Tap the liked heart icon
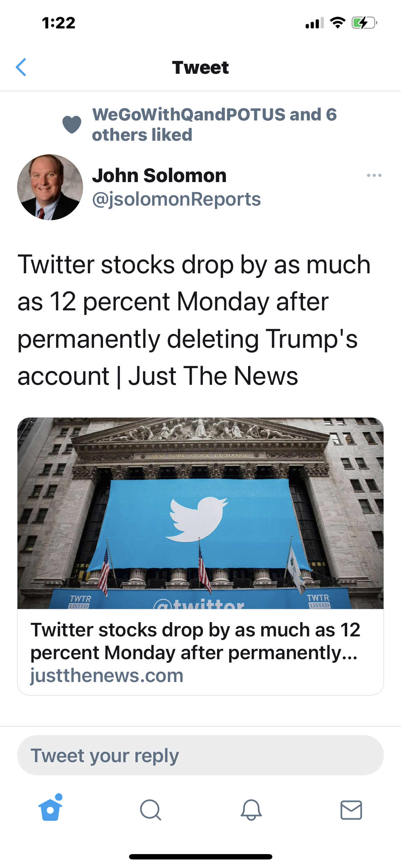The height and width of the screenshot is (868, 401). coord(72,125)
